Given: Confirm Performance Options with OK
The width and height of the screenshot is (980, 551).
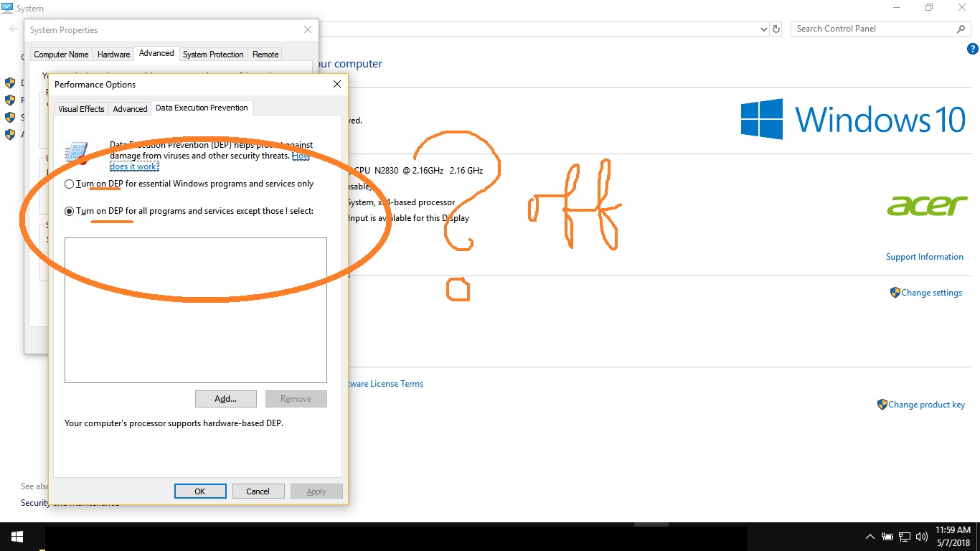Looking at the screenshot, I should tap(200, 491).
